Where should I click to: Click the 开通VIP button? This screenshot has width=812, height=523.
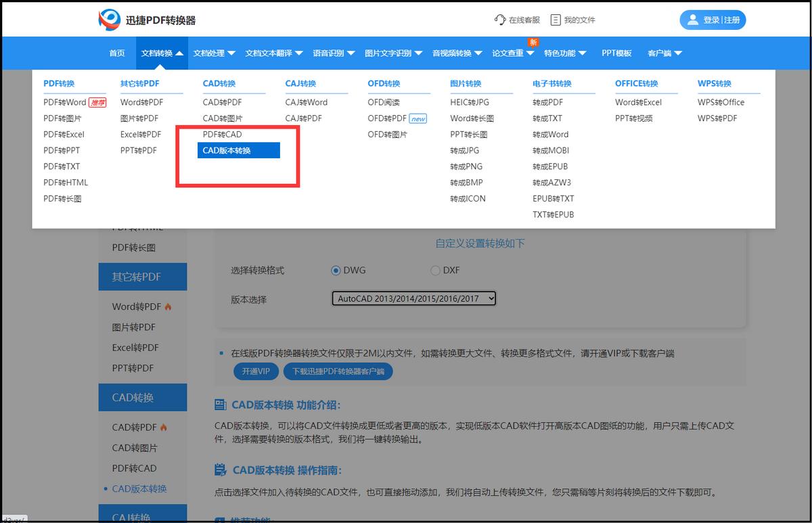tap(256, 371)
